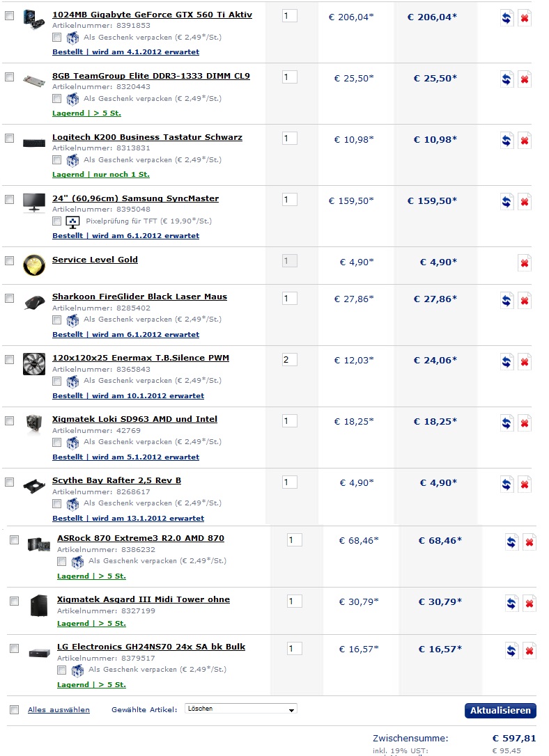
Task: Edit quantity field for Enermax T.B.Silence
Action: coord(289,359)
